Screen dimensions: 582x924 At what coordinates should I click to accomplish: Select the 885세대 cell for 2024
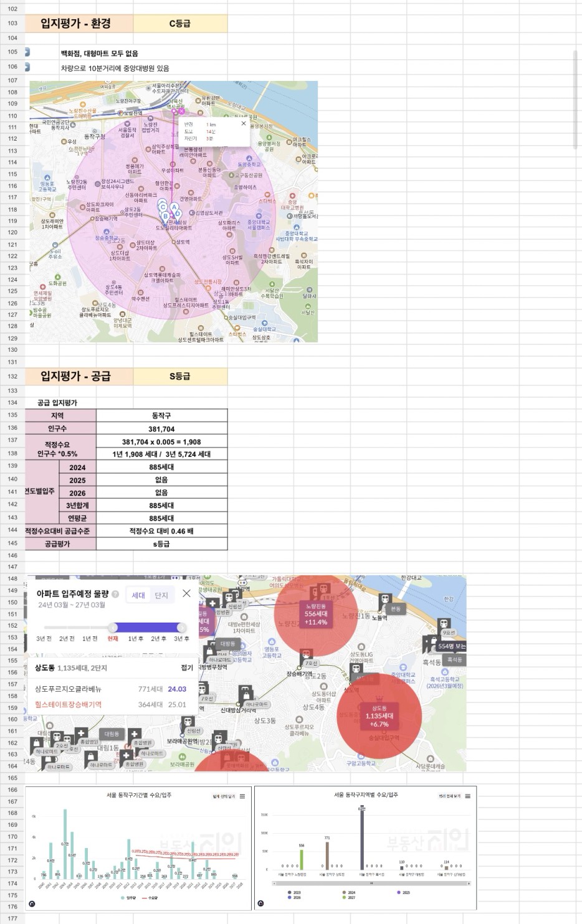pos(162,467)
